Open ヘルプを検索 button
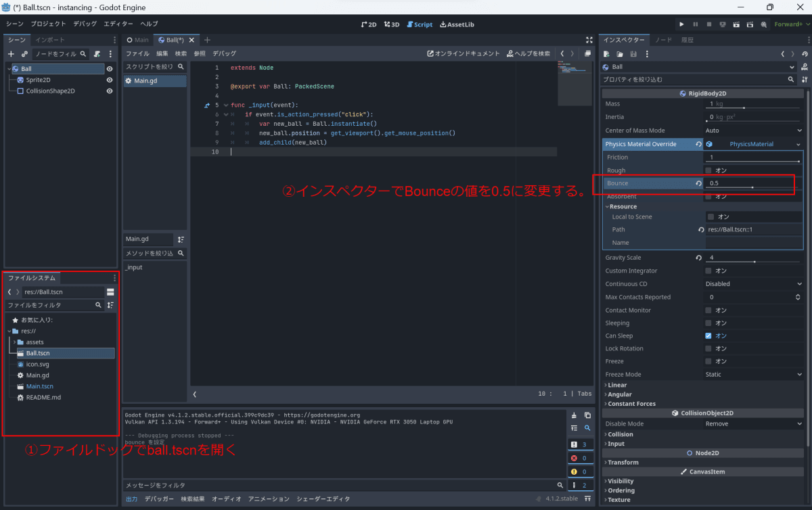Image resolution: width=812 pixels, height=510 pixels. click(x=528, y=53)
